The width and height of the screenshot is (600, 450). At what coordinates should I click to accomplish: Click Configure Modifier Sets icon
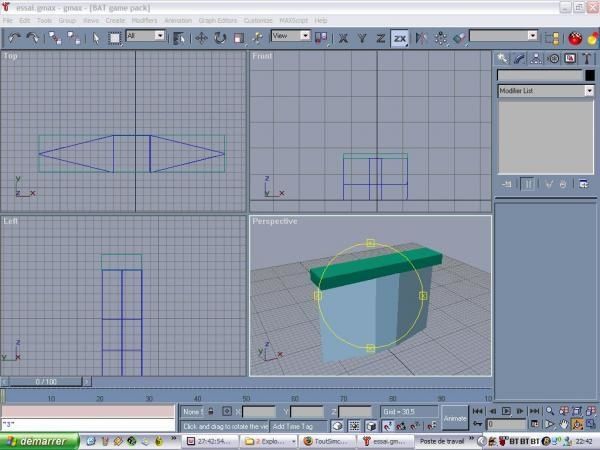(583, 184)
